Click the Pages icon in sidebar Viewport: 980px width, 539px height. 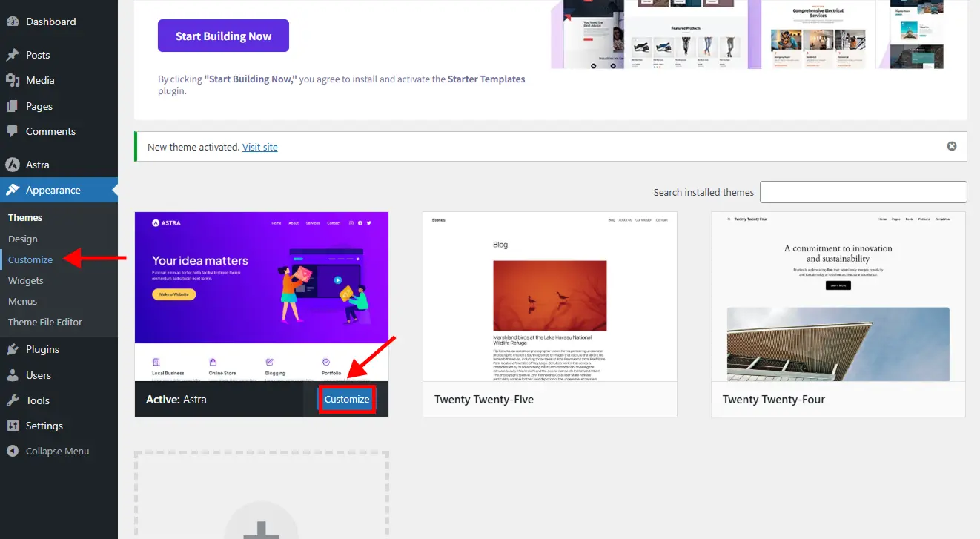(x=13, y=106)
